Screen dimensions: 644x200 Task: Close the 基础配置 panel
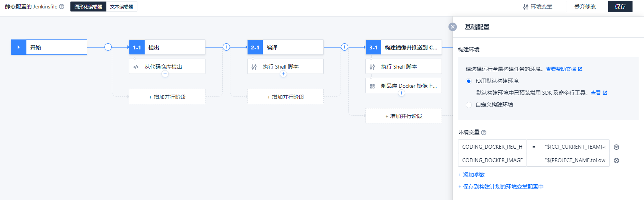click(x=453, y=27)
